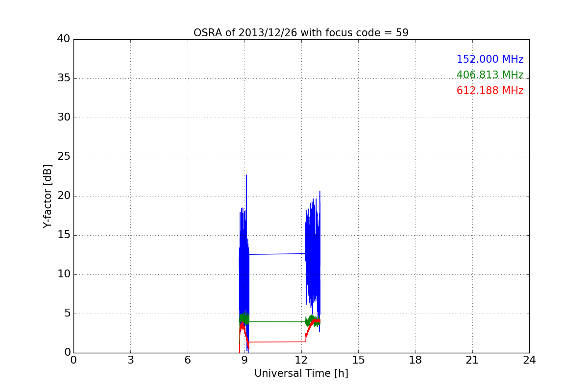Click the y-axis tick label 25
Viewport: 588px width, 392px height.
[64, 157]
